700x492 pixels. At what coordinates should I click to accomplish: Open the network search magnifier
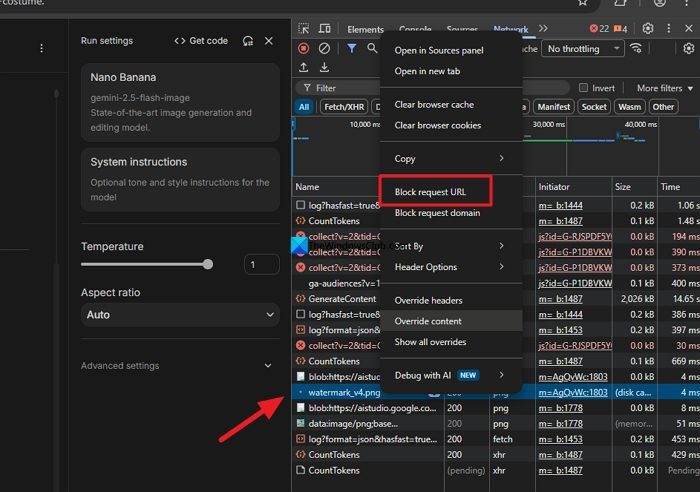click(x=372, y=48)
